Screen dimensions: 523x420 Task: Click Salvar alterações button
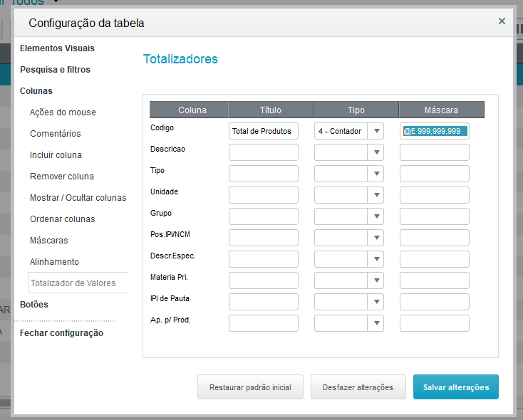point(456,387)
